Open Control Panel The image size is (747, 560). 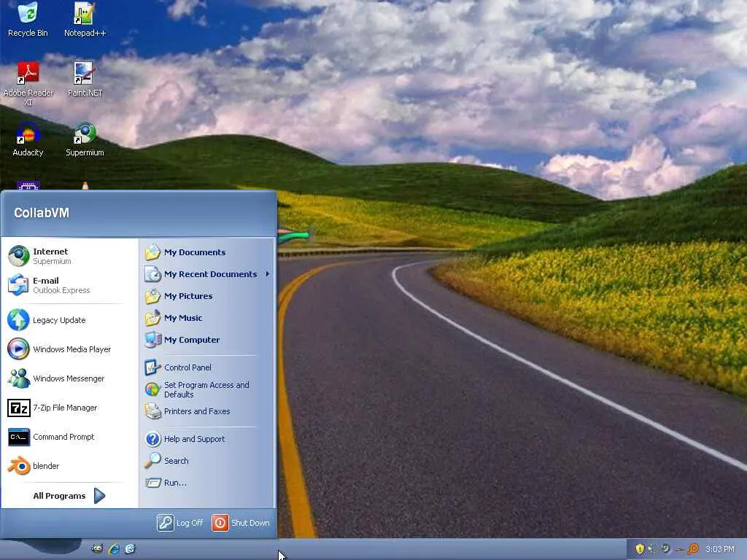[x=208, y=367]
